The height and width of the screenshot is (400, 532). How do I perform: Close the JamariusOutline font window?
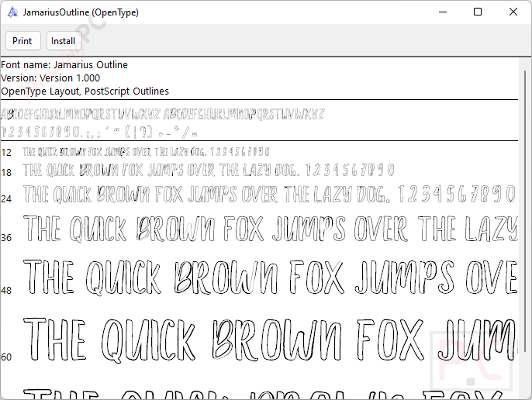(x=513, y=12)
